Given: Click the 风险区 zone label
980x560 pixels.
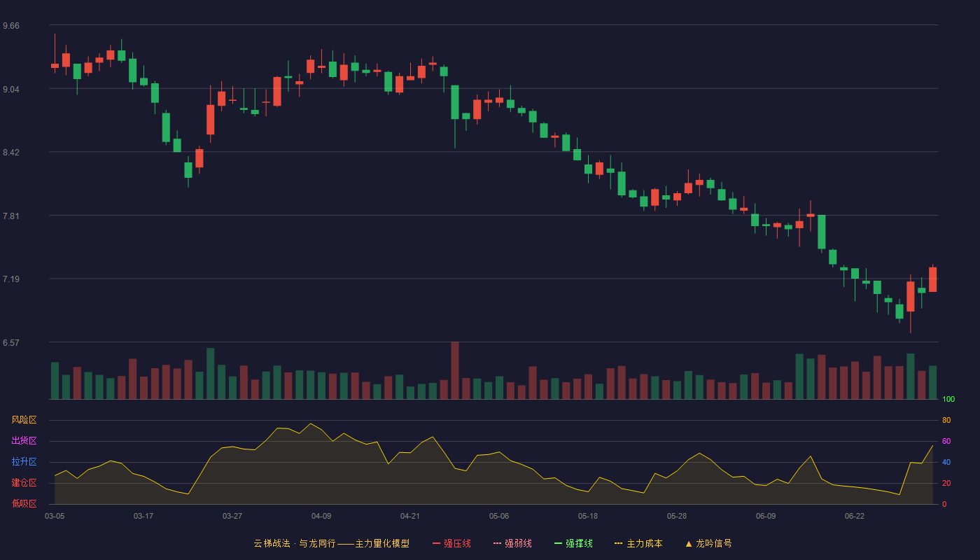Looking at the screenshot, I should pyautogui.click(x=24, y=420).
